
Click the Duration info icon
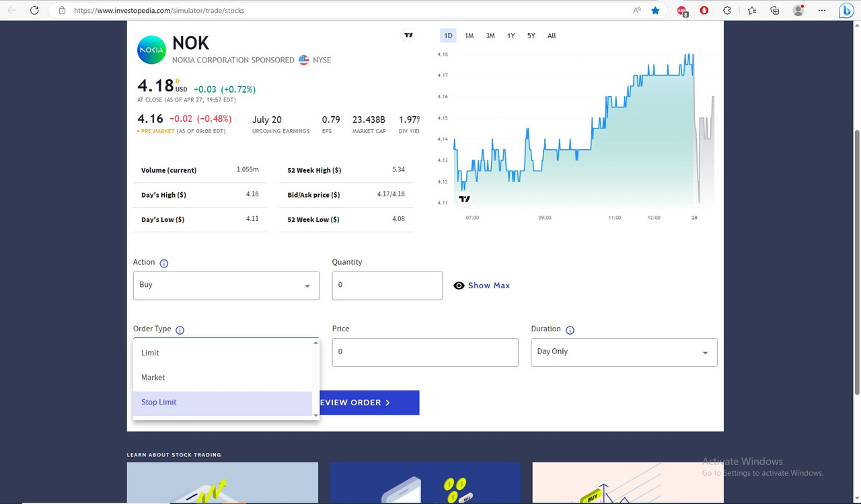coord(570,330)
